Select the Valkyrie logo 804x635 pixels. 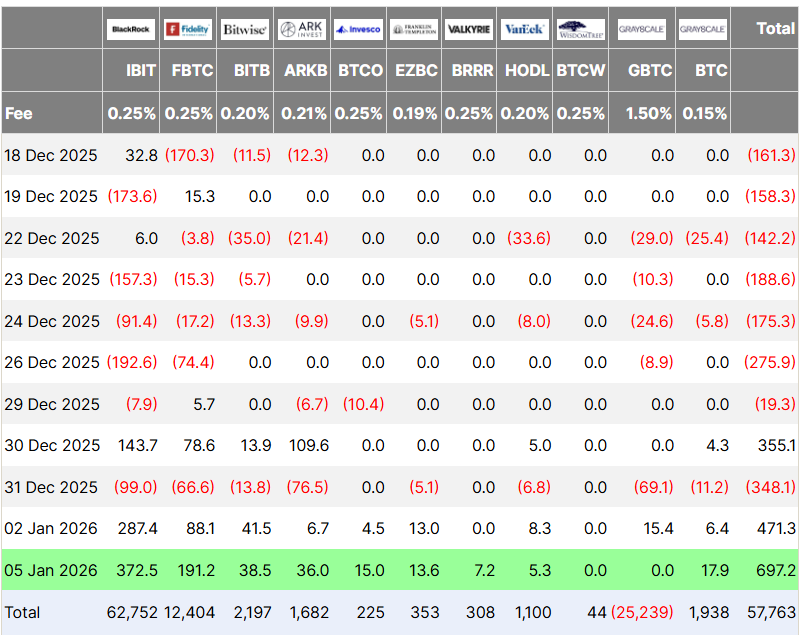click(x=469, y=30)
